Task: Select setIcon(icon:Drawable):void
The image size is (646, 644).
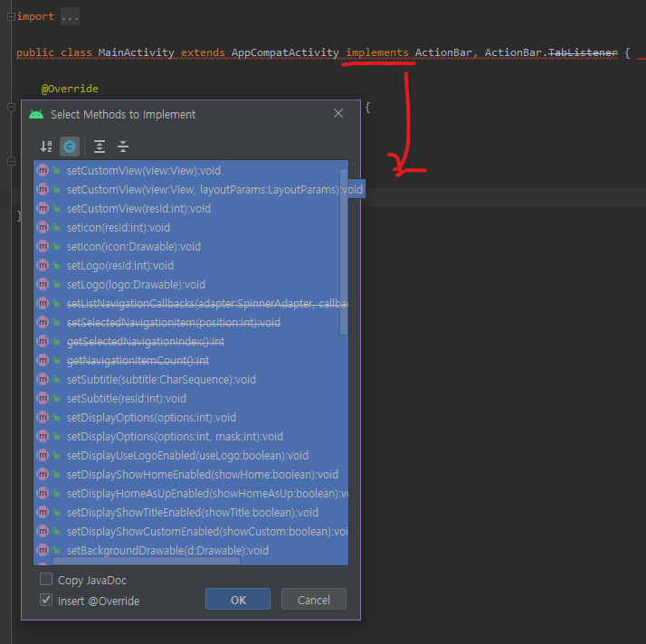Action: [191, 246]
